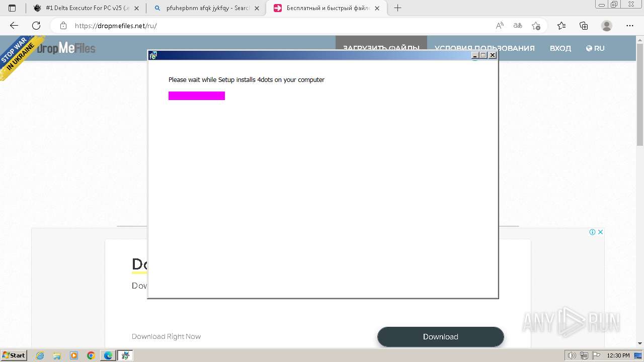Screen dimensions: 644x362
Task: Open the RU language selector
Action: 595,48
